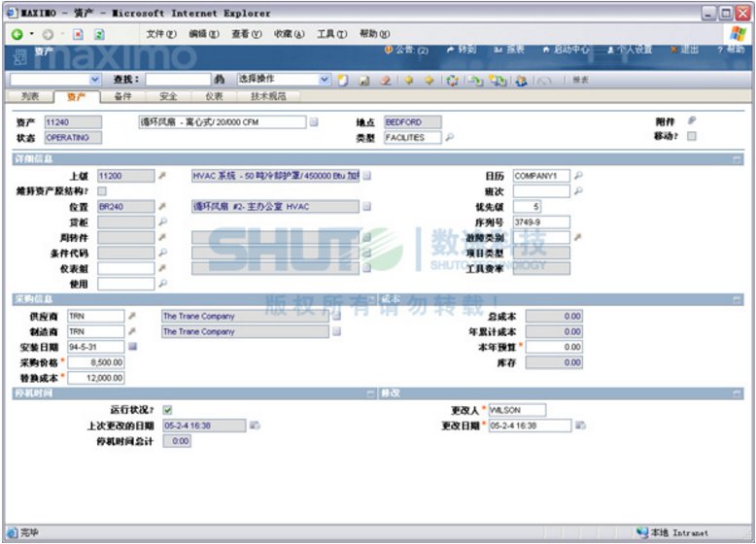Switch to the 备件 (Spare Parts) tab
The image size is (756, 544).
click(122, 96)
